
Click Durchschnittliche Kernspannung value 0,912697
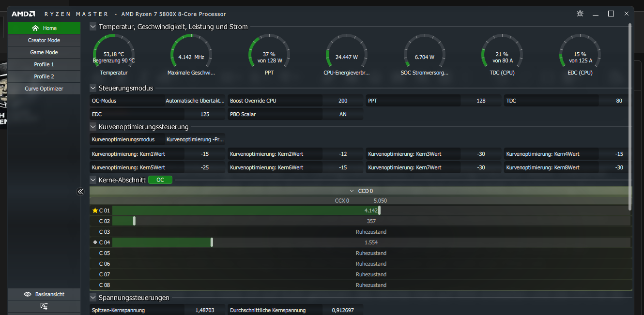(x=343, y=310)
